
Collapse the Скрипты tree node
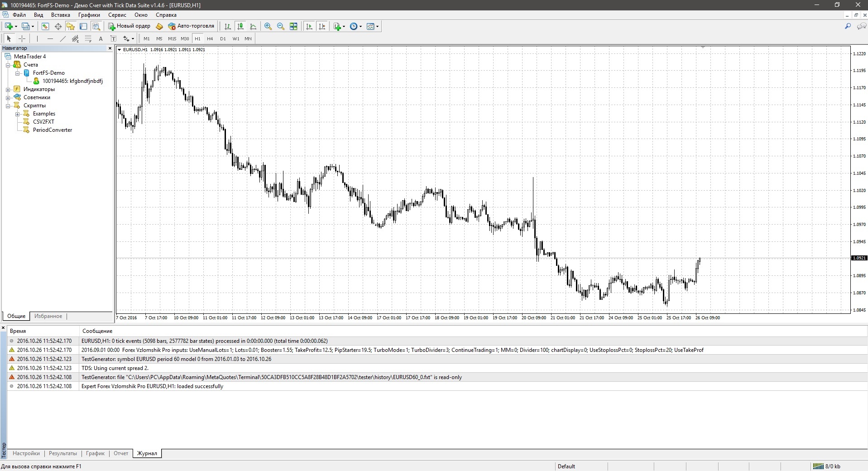click(8, 106)
